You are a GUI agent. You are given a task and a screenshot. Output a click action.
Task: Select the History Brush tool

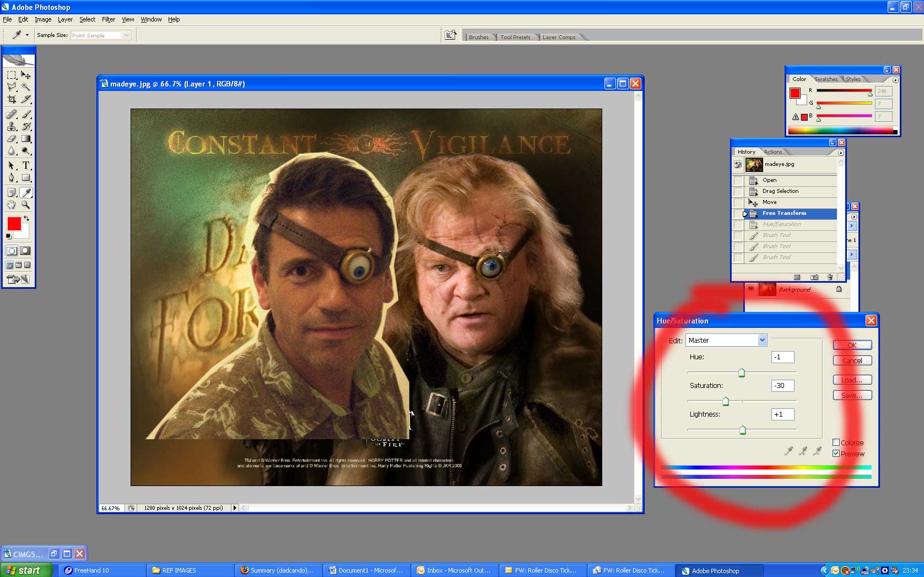click(x=26, y=126)
